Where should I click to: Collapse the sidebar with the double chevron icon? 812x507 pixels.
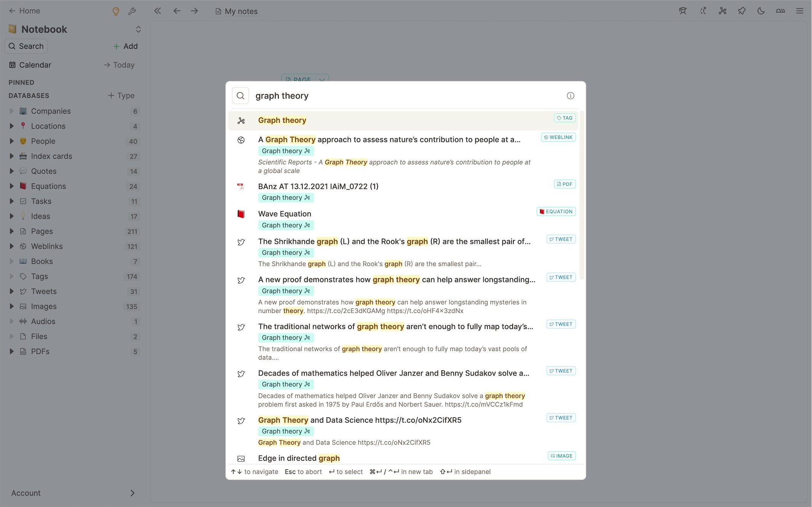pyautogui.click(x=157, y=11)
